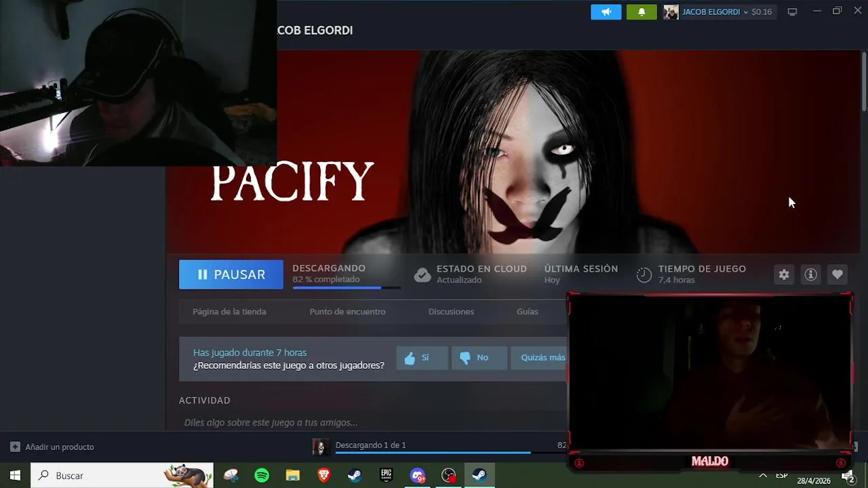Click the Pacify hero banner image

513,152
